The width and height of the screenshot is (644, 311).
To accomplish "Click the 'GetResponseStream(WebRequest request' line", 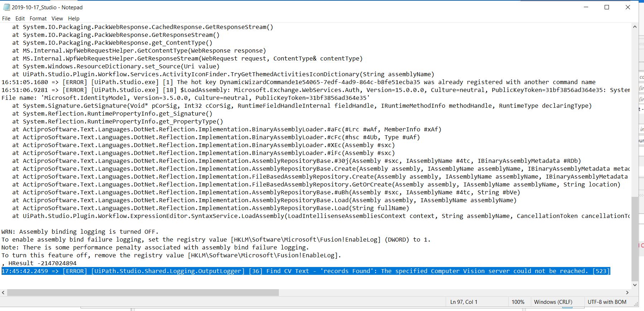I will pyautogui.click(x=187, y=59).
